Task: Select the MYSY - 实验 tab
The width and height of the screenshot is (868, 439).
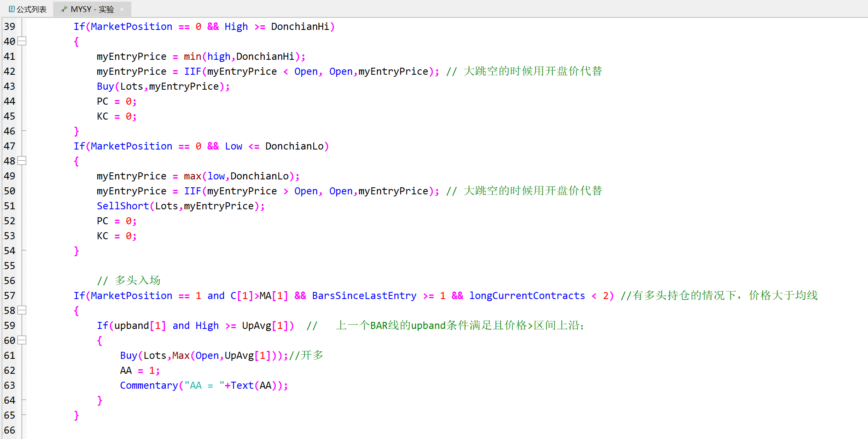Action: (92, 9)
